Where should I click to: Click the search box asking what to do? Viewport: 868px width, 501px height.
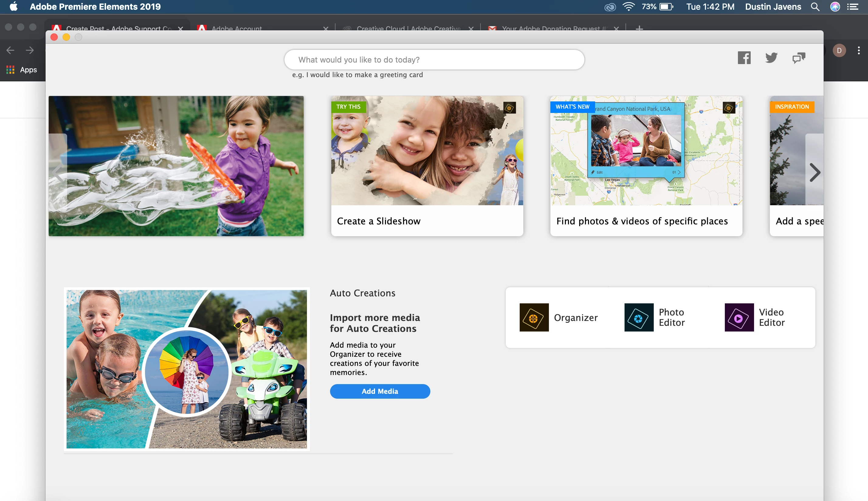point(434,60)
